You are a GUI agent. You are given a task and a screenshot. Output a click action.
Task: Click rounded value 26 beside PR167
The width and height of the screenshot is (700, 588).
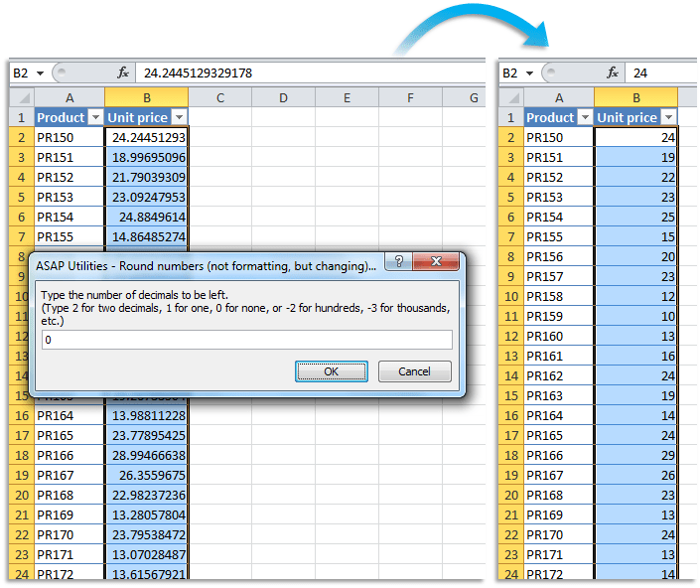[635, 475]
